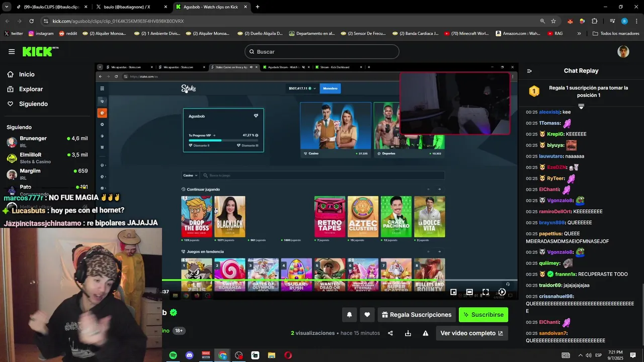Open the Kick hamburger menu
644x362 pixels.
(12, 52)
